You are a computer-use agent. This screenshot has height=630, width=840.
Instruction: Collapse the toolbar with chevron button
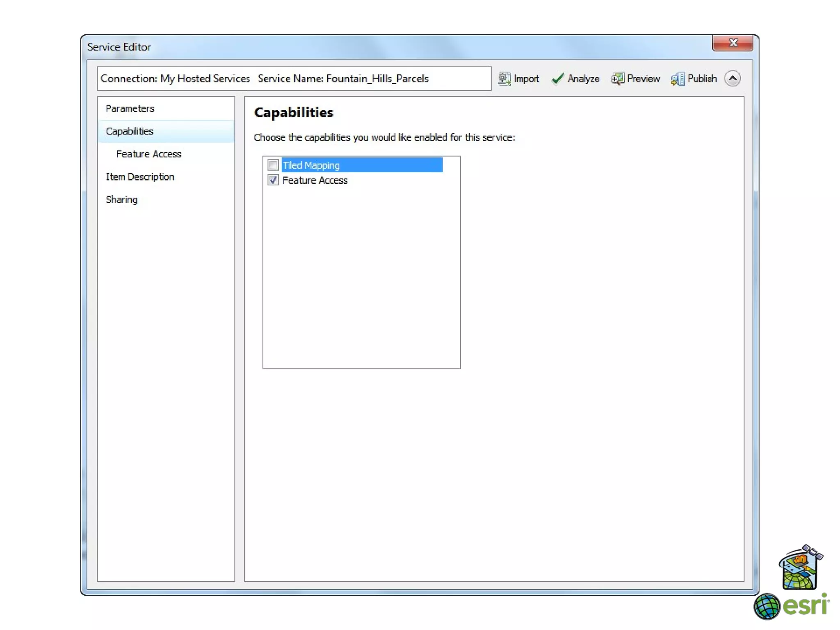[732, 78]
